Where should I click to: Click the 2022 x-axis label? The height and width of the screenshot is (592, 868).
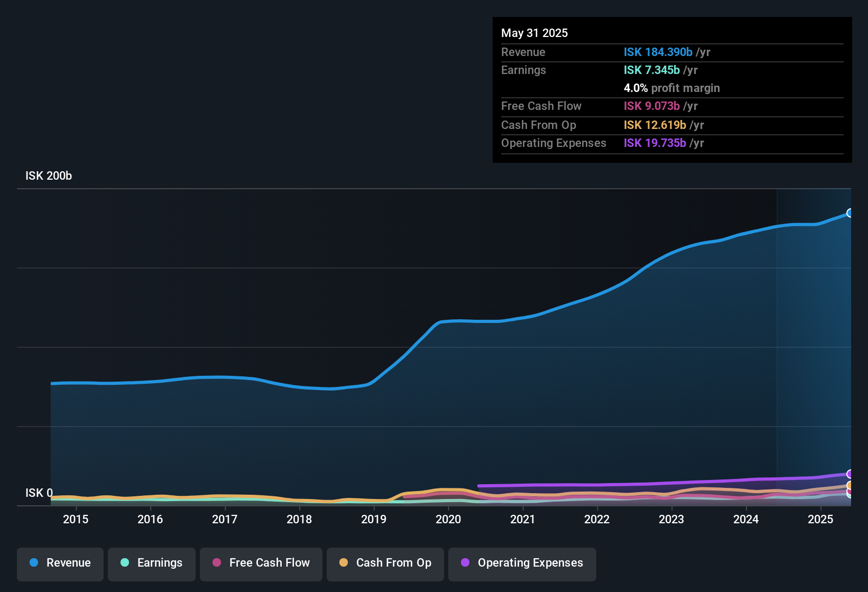tap(597, 519)
